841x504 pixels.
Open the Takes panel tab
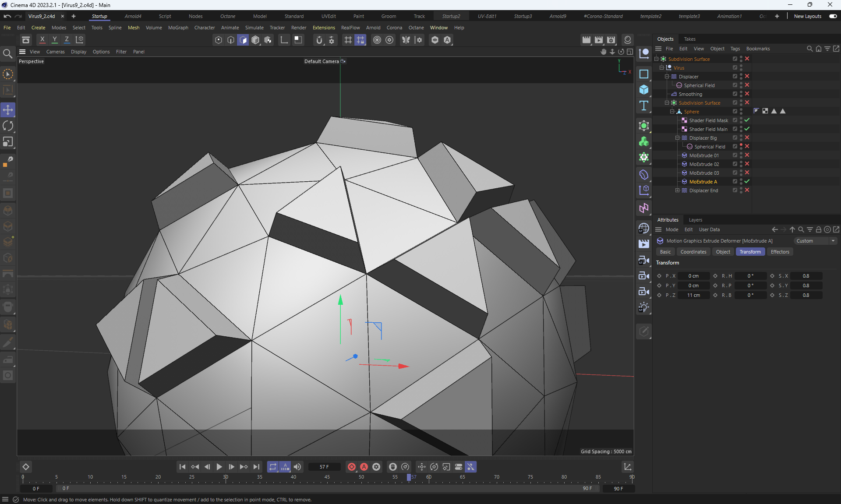point(689,39)
